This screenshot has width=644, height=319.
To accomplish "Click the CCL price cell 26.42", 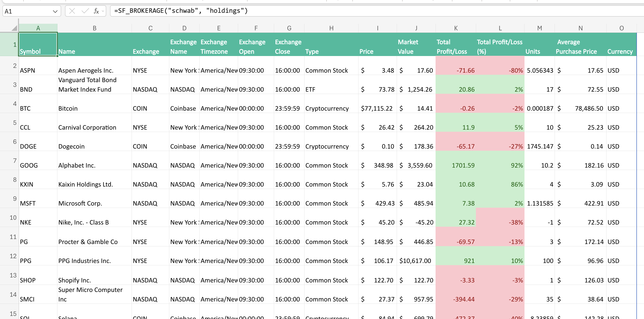I will [377, 123].
